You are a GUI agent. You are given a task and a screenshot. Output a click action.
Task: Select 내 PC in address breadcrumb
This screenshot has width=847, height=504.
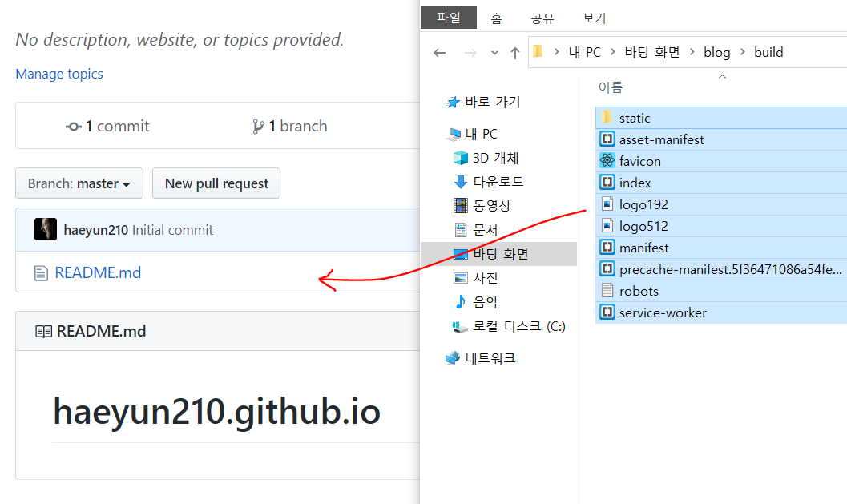coord(584,52)
